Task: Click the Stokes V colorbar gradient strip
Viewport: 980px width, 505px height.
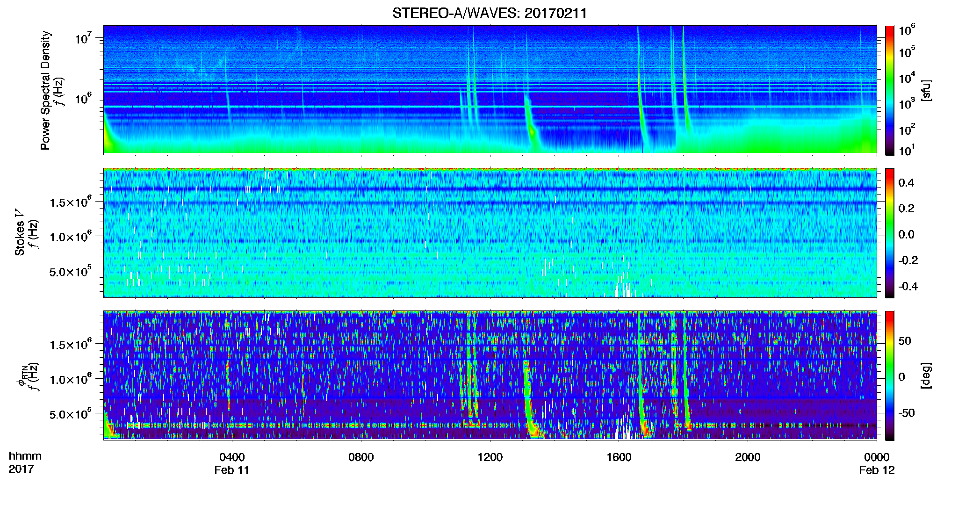Action: pos(889,233)
